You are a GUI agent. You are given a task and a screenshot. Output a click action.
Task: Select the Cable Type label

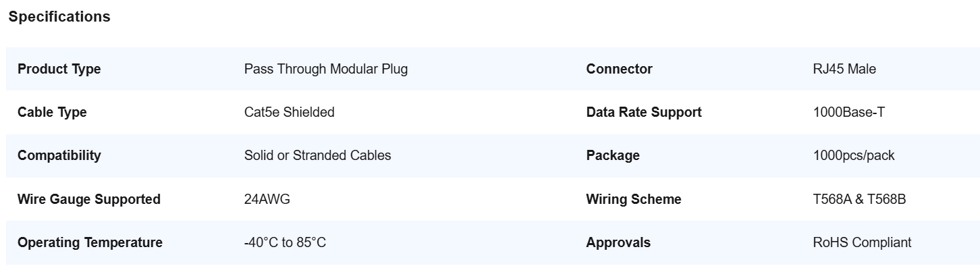tap(52, 112)
